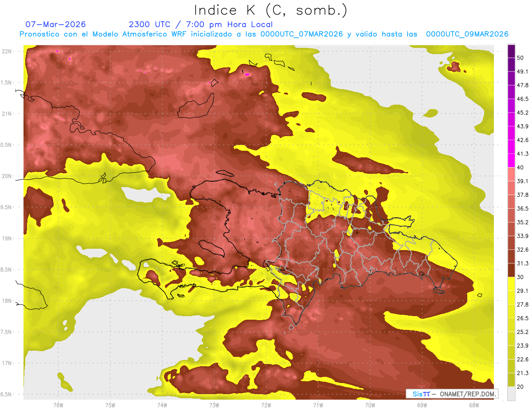The width and height of the screenshot is (532, 411).
Task: Click the gray swatch at the color bar bottom
Action: (x=511, y=394)
